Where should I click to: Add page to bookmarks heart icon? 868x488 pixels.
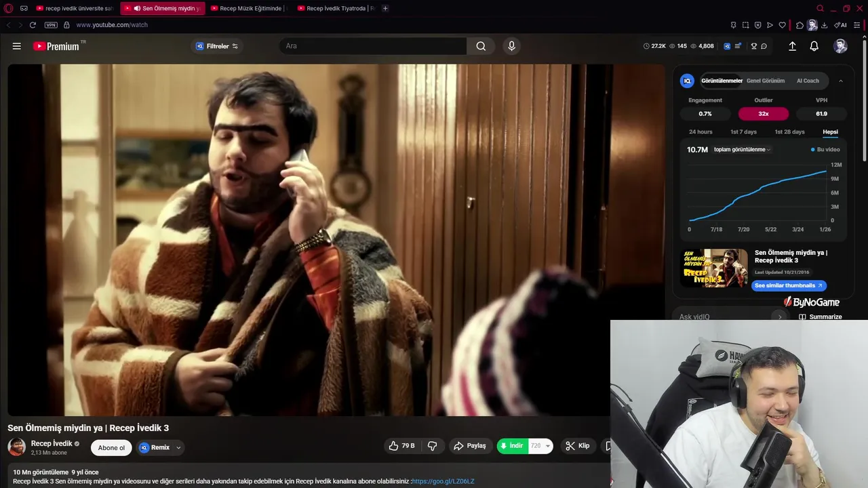coord(782,25)
